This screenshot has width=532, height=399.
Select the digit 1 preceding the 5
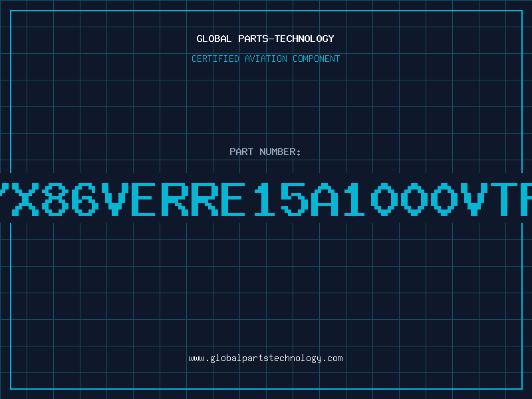click(265, 199)
